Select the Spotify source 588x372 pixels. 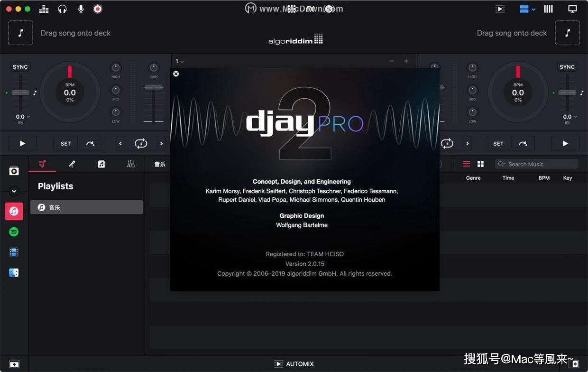pos(14,232)
